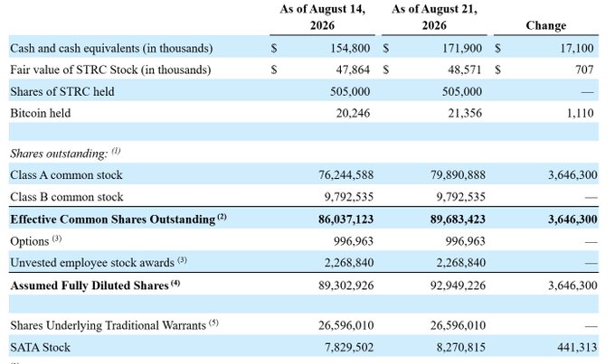The width and height of the screenshot is (615, 364).
Task: Click the cash change value 17,100
Action: point(577,48)
